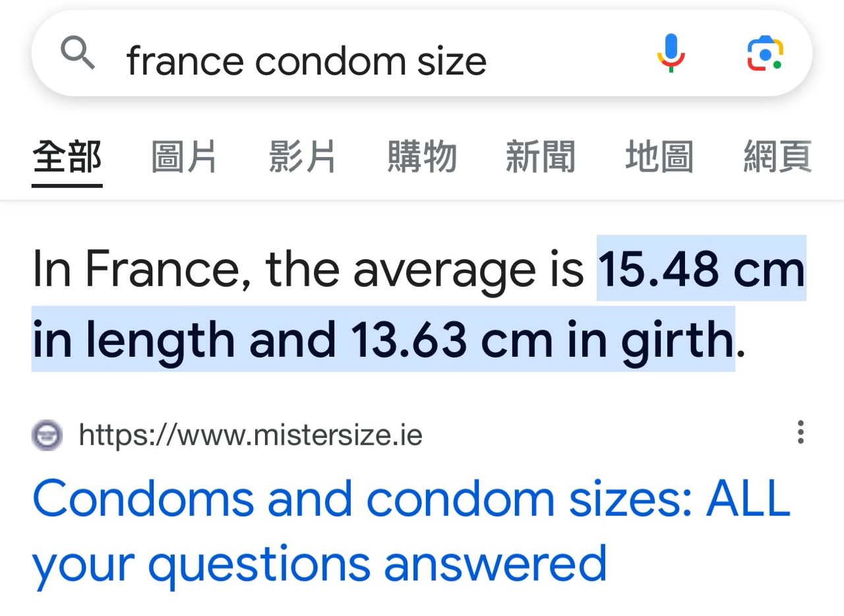Screen dimensions: 844x616
Task: Select the 全部 tab
Action: [67, 158]
